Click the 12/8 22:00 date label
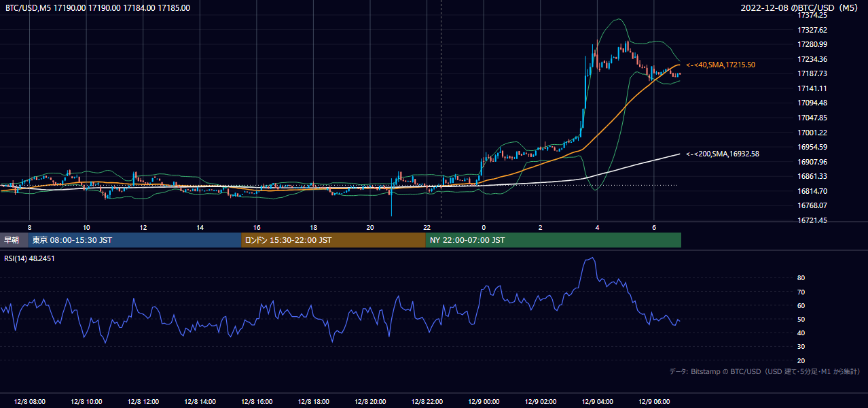This screenshot has height=408, width=868. (x=427, y=402)
